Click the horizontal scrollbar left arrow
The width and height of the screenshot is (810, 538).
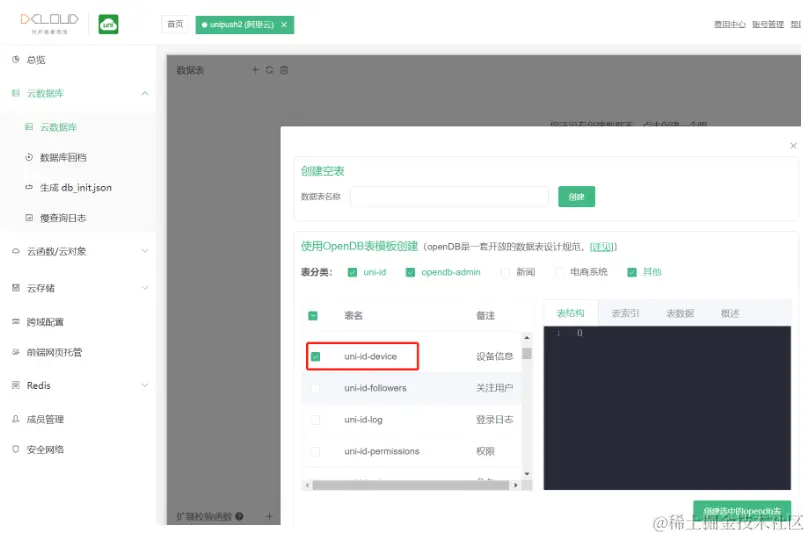click(x=307, y=485)
